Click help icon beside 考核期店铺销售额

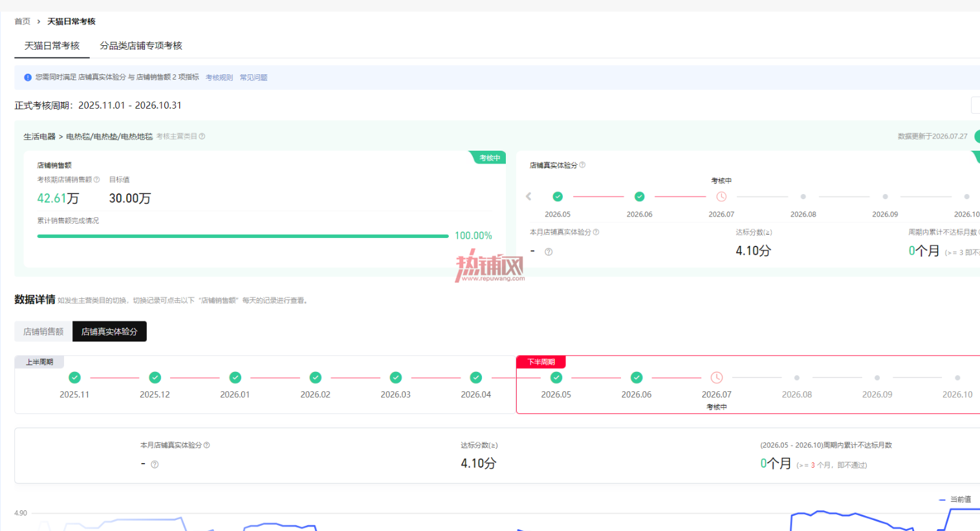[97, 180]
